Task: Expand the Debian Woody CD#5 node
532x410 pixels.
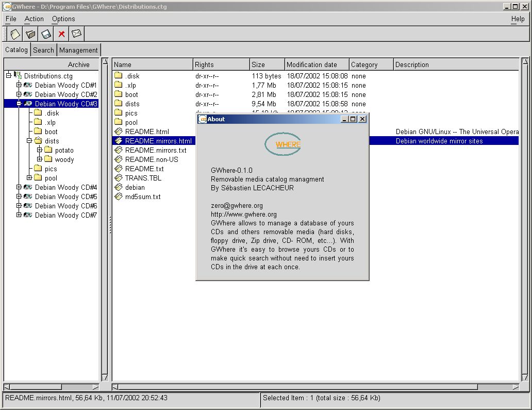Action: tap(19, 196)
